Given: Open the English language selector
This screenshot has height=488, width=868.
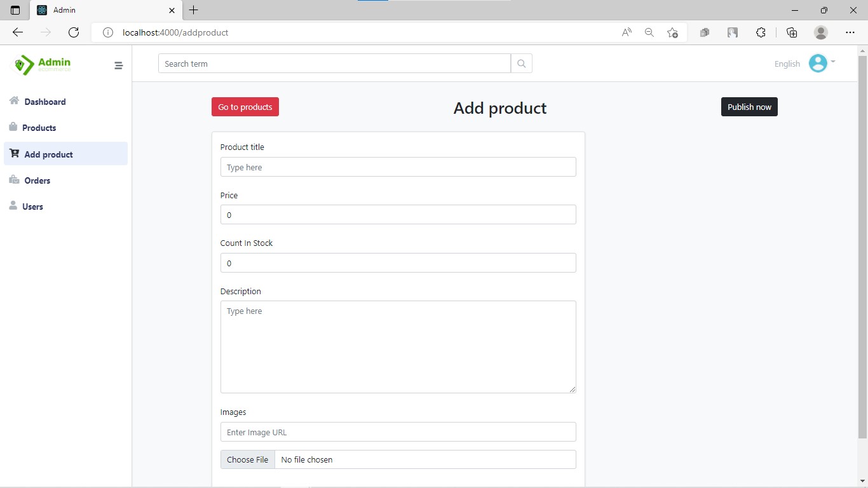Looking at the screenshot, I should coord(787,64).
